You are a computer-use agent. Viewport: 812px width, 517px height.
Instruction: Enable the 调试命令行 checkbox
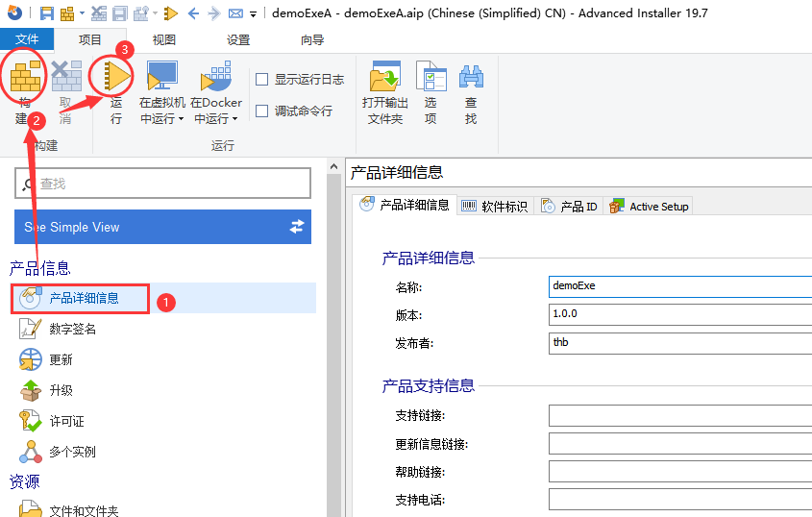click(262, 111)
